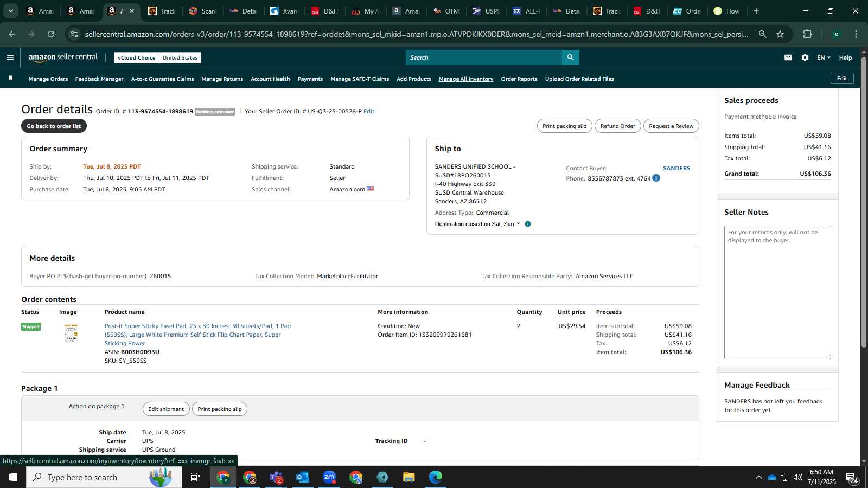Click the Post-it product thumbnail image

click(x=71, y=333)
